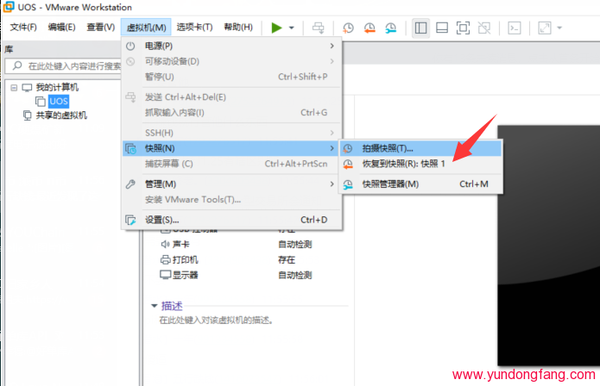Image resolution: width=600 pixels, height=386 pixels.
Task: Select the UOS virtual machine in the tree
Action: tap(59, 101)
